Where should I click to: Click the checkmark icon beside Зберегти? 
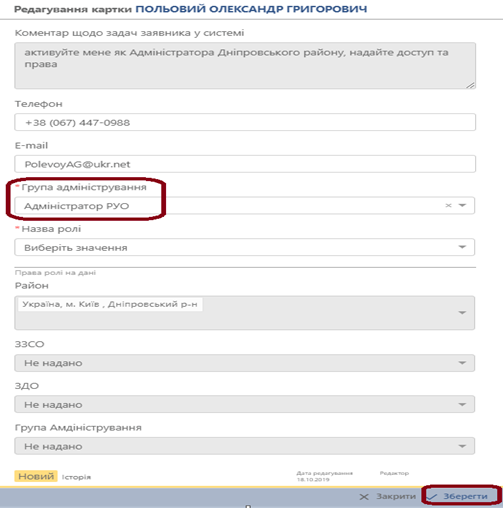(432, 497)
